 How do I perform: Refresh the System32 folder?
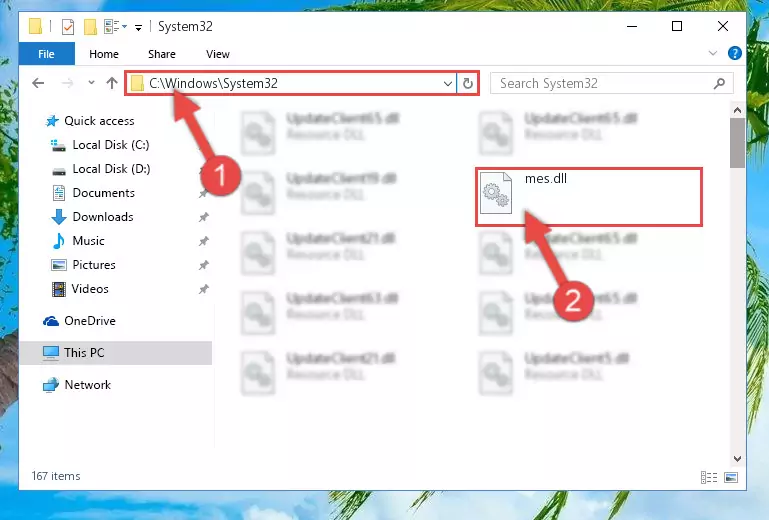pos(468,83)
